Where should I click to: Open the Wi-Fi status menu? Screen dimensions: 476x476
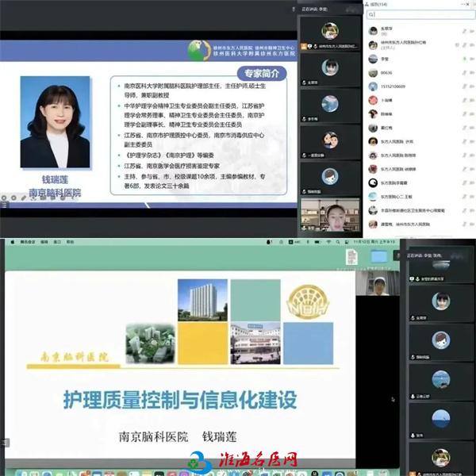(328, 242)
